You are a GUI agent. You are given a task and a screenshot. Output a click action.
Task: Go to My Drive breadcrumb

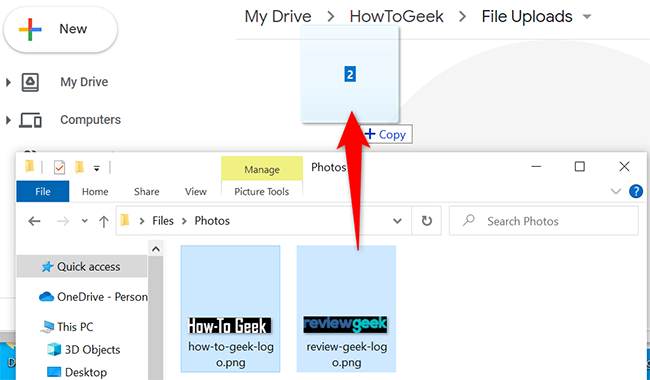(x=278, y=17)
